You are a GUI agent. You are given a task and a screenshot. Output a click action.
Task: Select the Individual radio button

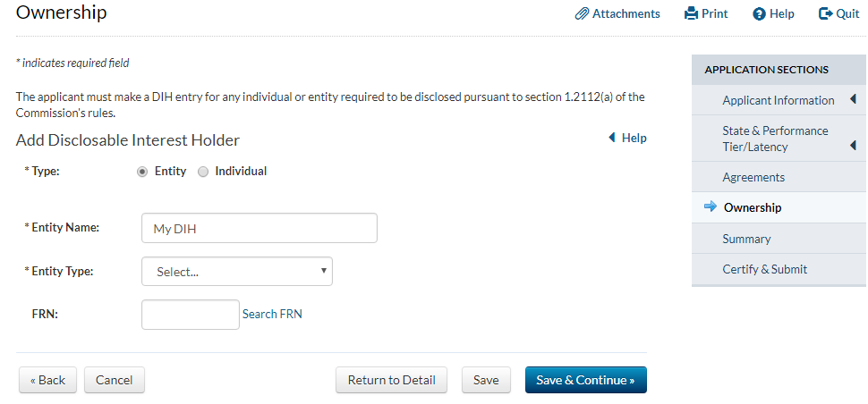point(203,172)
